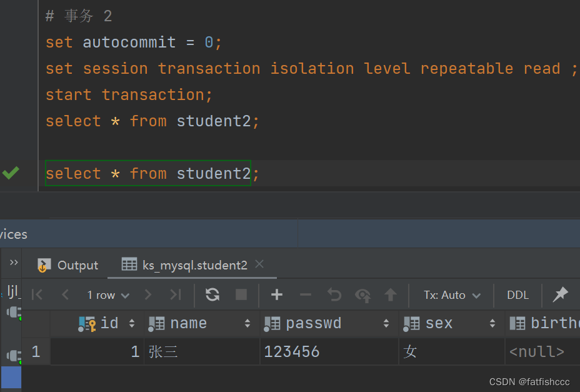Select the ks_mysql.student2 result tab
580x392 pixels.
tap(184, 265)
